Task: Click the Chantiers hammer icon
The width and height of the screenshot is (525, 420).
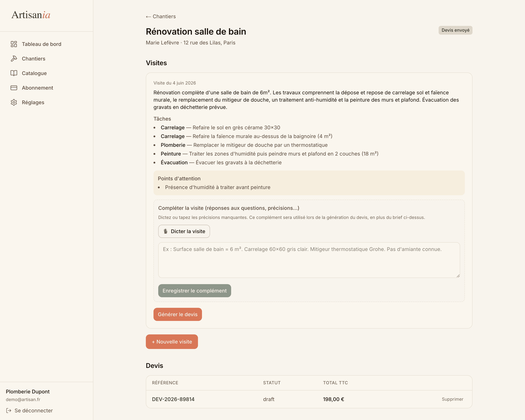Action: click(x=14, y=59)
